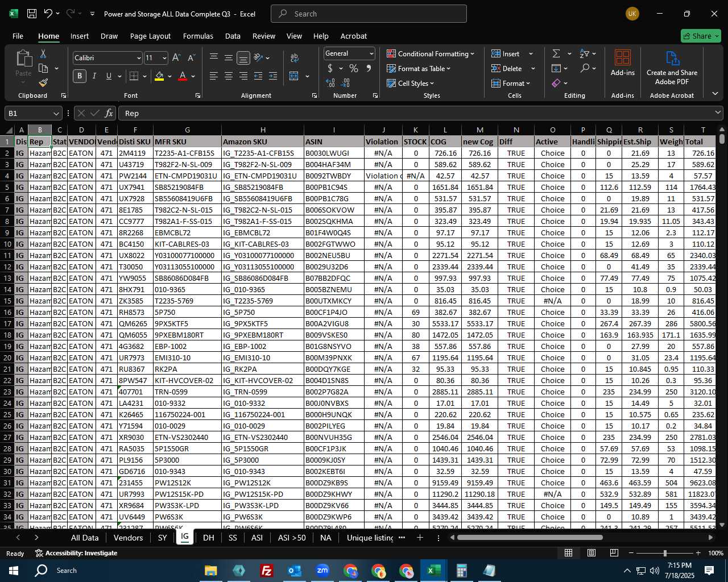Click Decrease Decimal icon
The height and width of the screenshot is (582, 728).
346,83
